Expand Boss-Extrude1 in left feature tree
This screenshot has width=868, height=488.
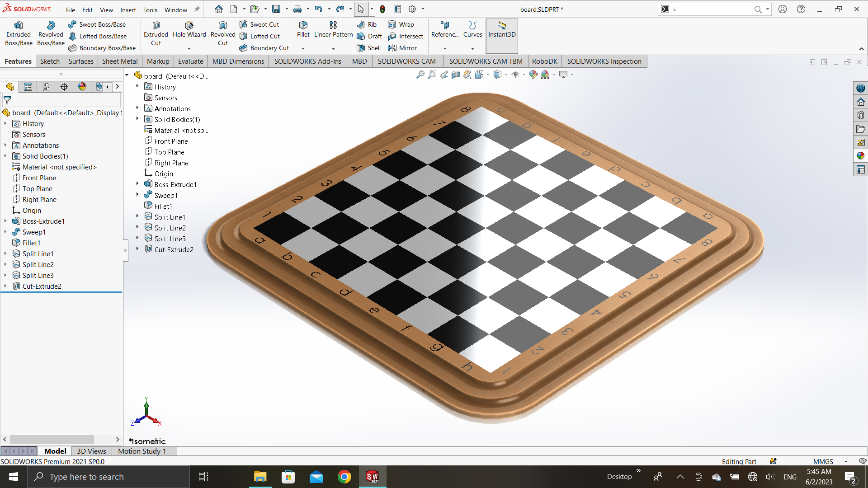pos(5,221)
